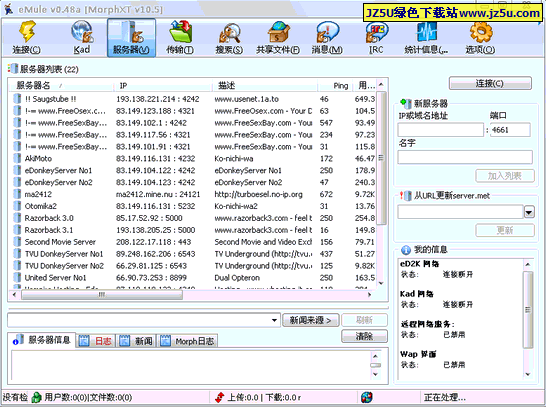Click the server list horizontal scrollbar thumb

click(102, 295)
